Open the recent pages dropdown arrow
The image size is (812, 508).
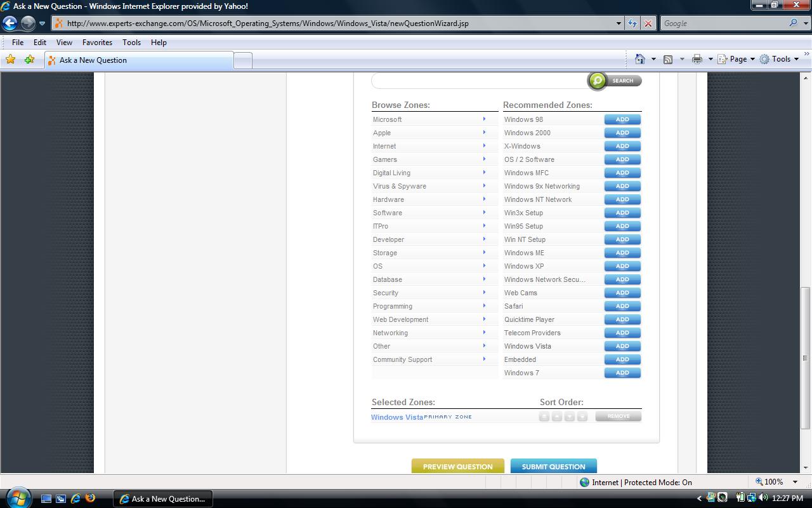(x=43, y=23)
